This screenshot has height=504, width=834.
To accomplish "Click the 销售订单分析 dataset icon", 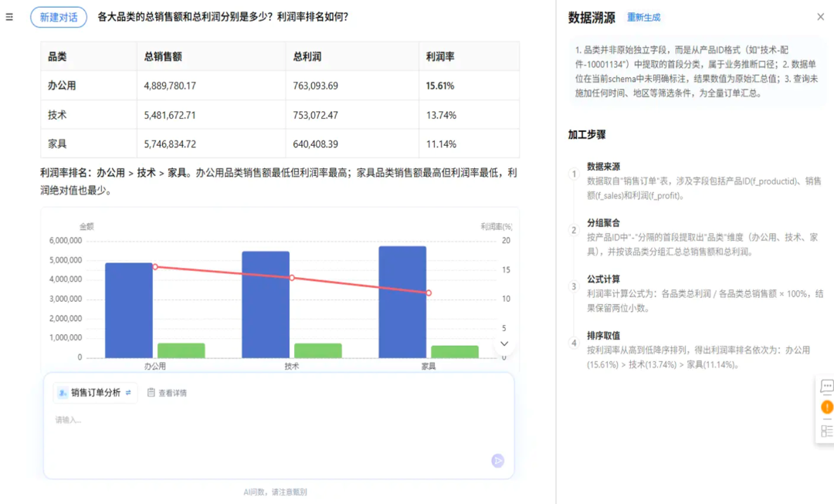I will tap(63, 393).
